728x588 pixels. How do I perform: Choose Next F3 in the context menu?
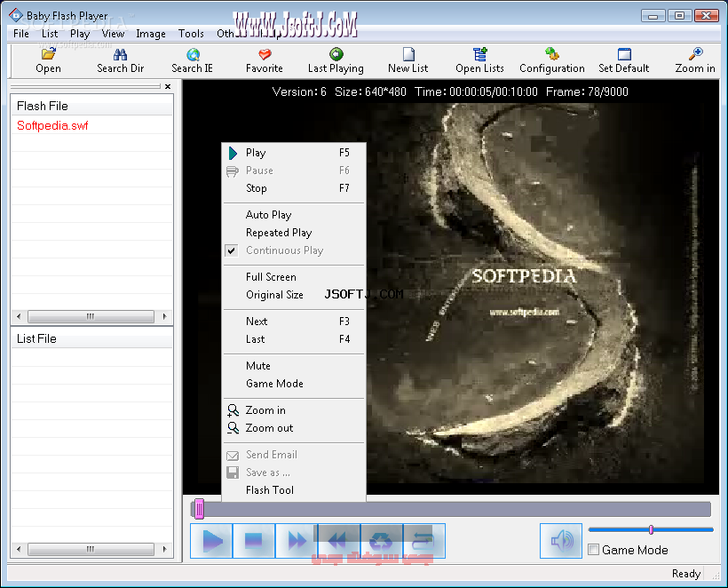click(294, 322)
